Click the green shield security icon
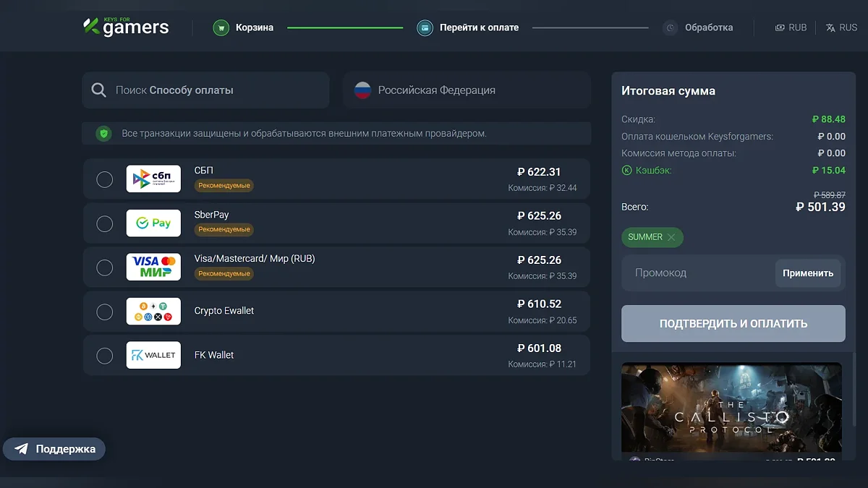Viewport: 868px width, 488px height. [x=104, y=134]
